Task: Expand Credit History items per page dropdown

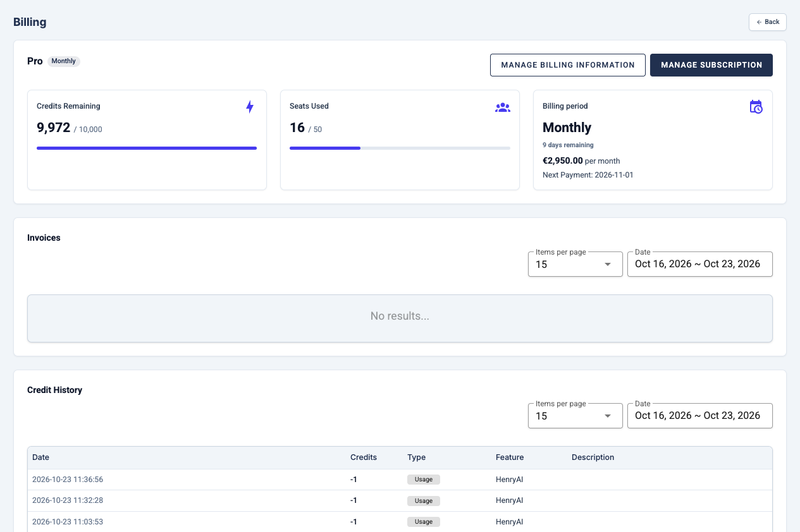Action: (x=575, y=416)
